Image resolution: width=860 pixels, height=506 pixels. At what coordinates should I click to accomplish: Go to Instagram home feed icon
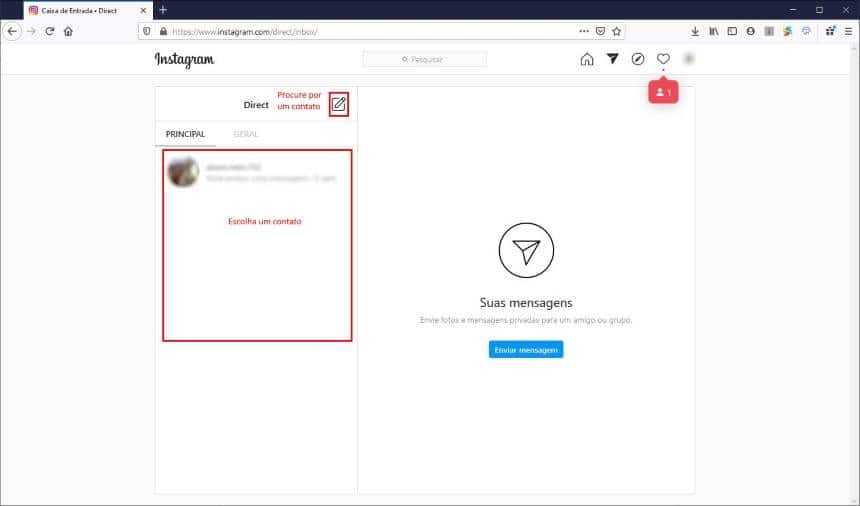(587, 59)
